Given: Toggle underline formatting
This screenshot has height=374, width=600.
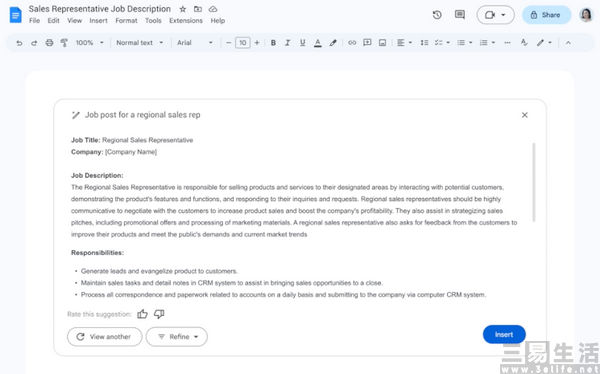Looking at the screenshot, I should click(x=303, y=43).
